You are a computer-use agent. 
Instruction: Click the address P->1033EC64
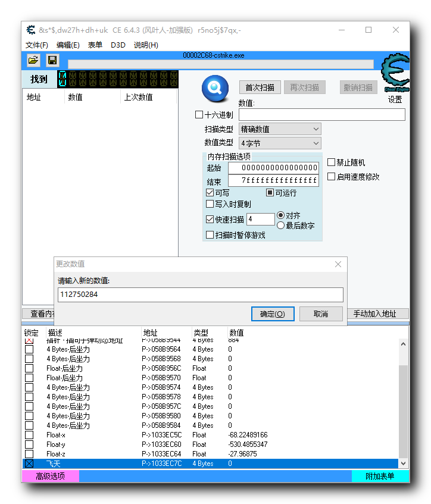[x=162, y=454]
